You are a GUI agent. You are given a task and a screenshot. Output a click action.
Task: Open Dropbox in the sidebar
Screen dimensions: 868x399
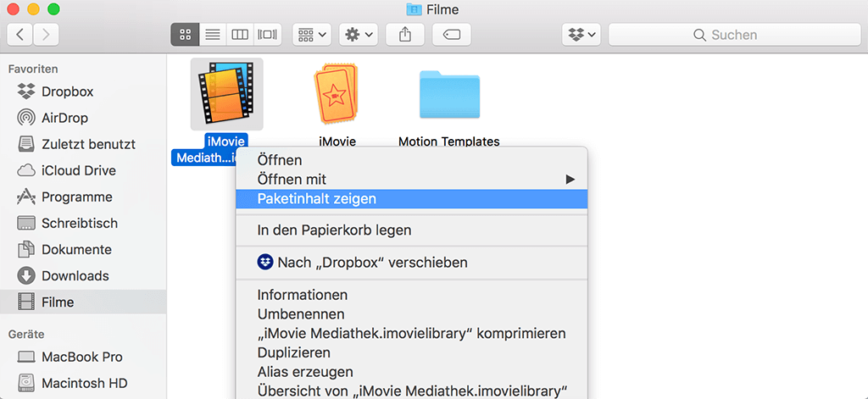click(83, 91)
